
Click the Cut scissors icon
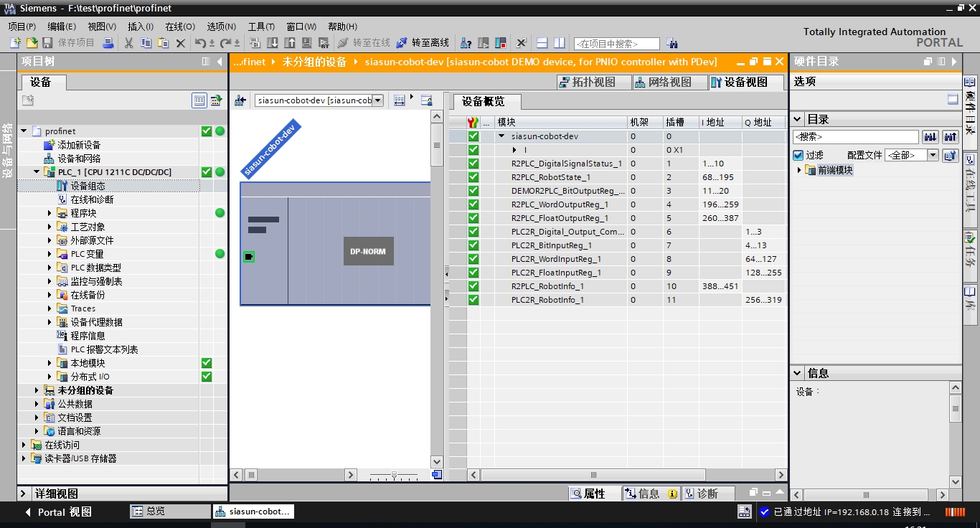click(128, 43)
